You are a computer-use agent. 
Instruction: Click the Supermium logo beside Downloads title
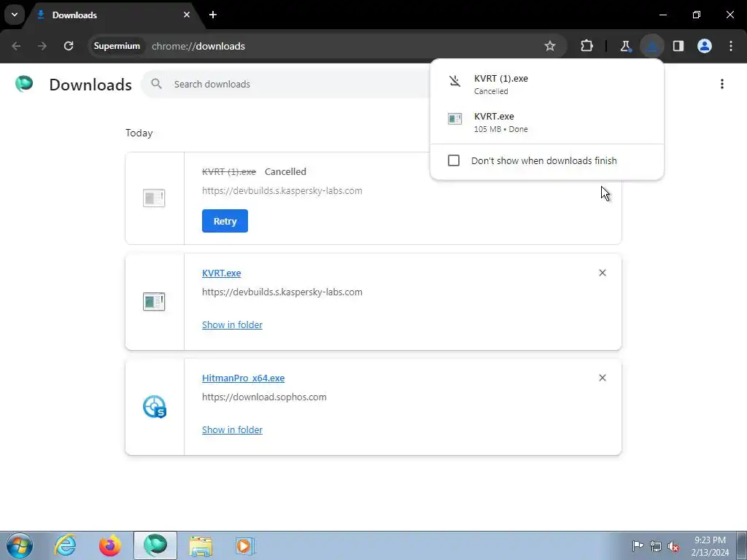click(24, 85)
